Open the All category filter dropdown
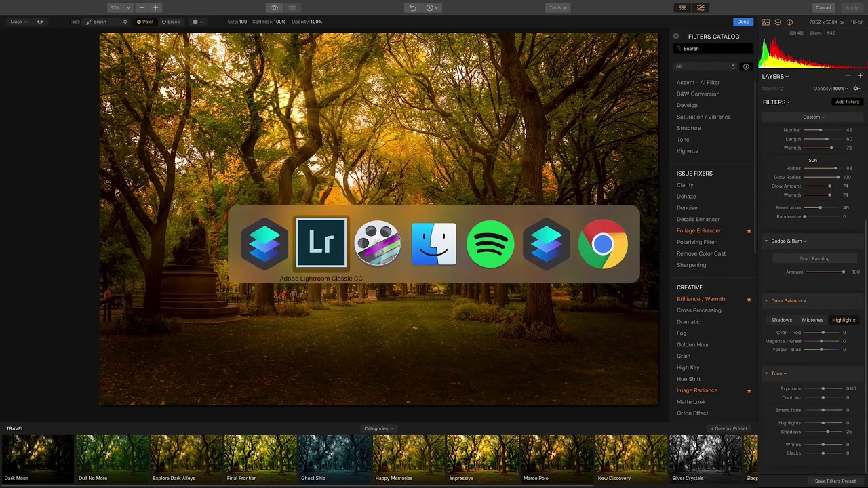This screenshot has width=868, height=488. (705, 66)
